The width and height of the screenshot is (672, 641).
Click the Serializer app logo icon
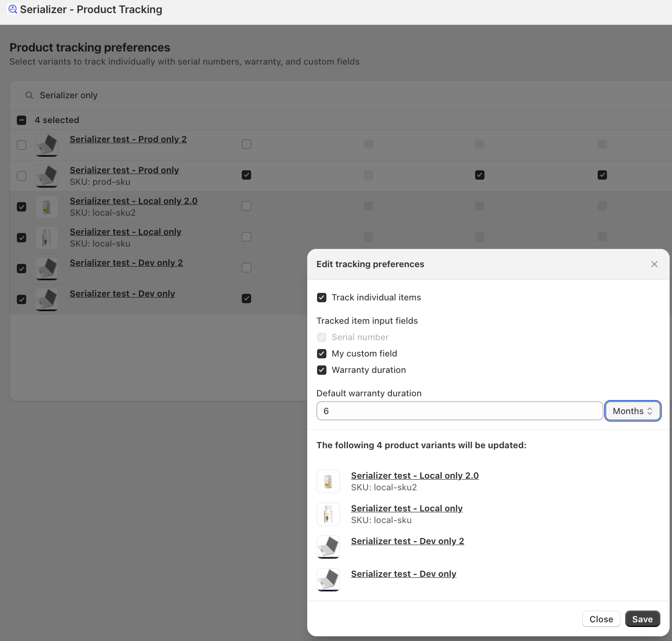[13, 9]
